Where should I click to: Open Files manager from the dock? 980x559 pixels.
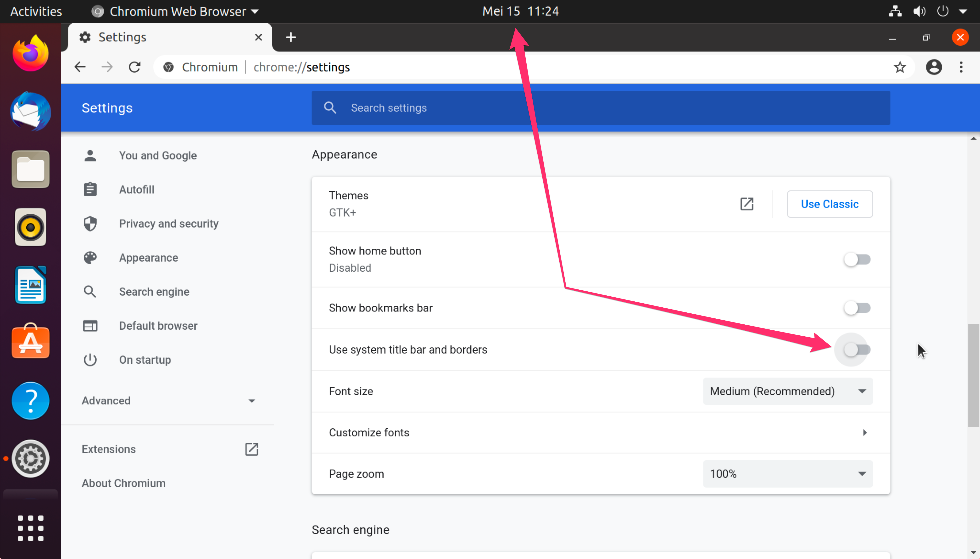pyautogui.click(x=30, y=169)
